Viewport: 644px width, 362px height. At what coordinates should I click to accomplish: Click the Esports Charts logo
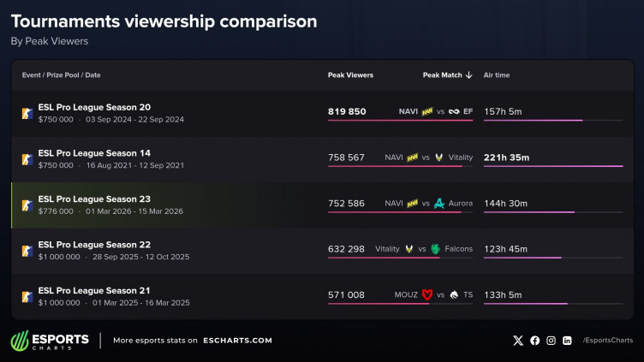tap(50, 341)
